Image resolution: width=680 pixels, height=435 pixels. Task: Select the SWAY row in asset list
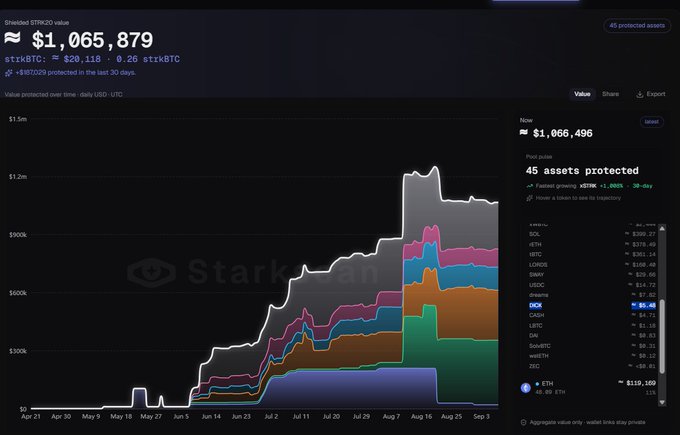click(x=592, y=275)
